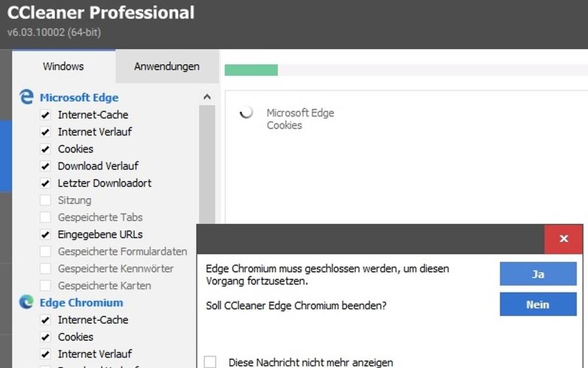Image resolution: width=588 pixels, height=368 pixels.
Task: Uncheck Cookies under Edge Chromium
Action: pos(45,337)
